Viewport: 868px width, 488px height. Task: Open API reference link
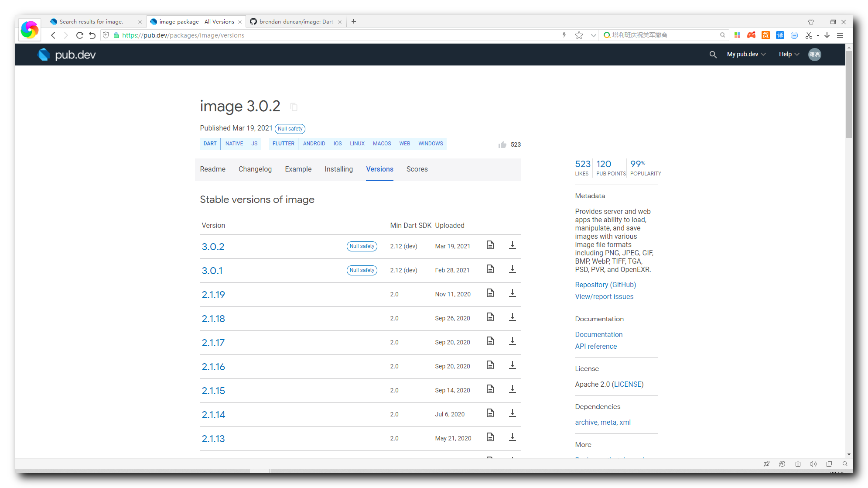(596, 346)
